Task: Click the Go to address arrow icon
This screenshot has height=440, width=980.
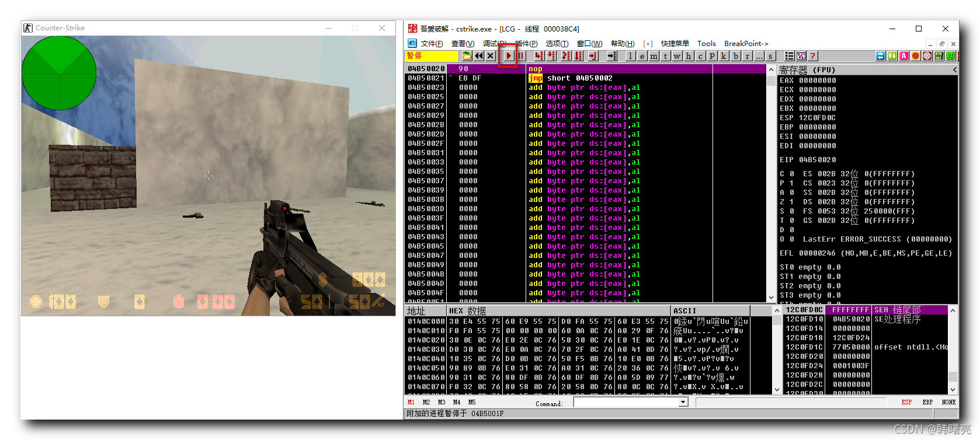Action: (x=611, y=56)
